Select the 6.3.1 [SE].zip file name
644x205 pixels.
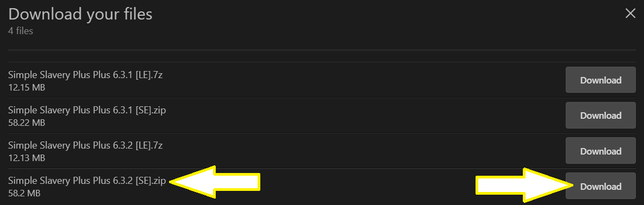87,110
